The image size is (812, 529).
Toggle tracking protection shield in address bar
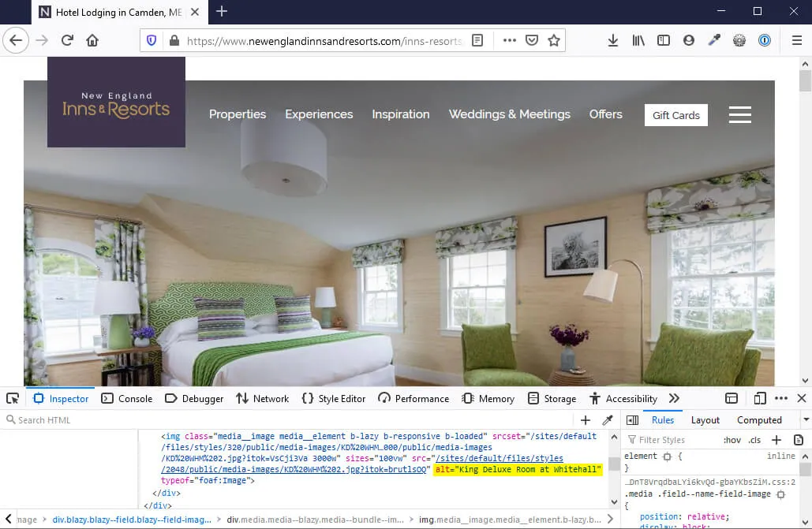151,40
